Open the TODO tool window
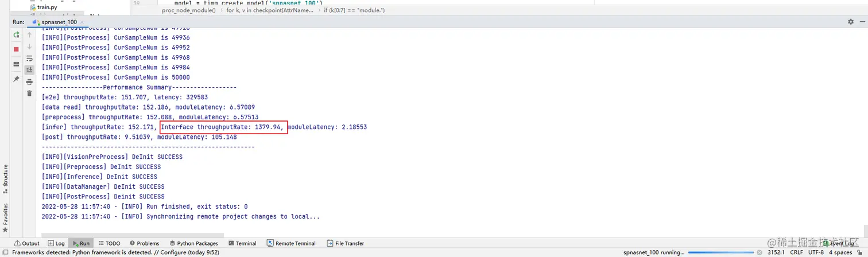Screen dimensions: 868x257 (109, 243)
